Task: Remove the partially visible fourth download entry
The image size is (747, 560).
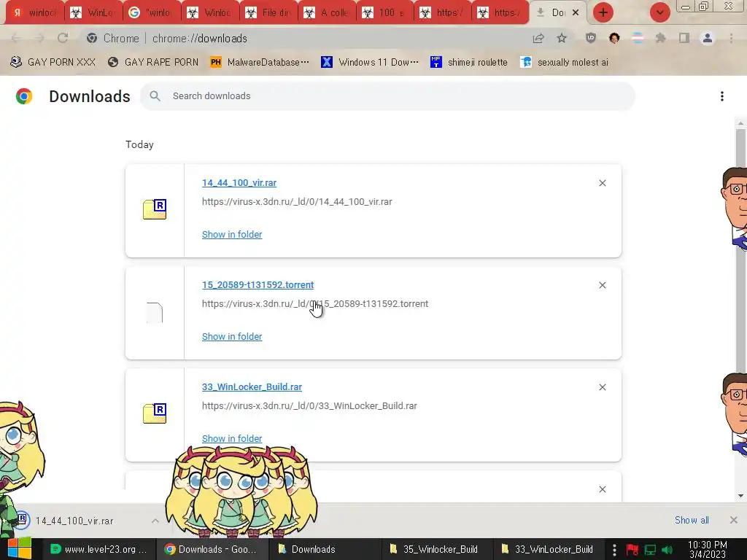Action: coord(603,489)
